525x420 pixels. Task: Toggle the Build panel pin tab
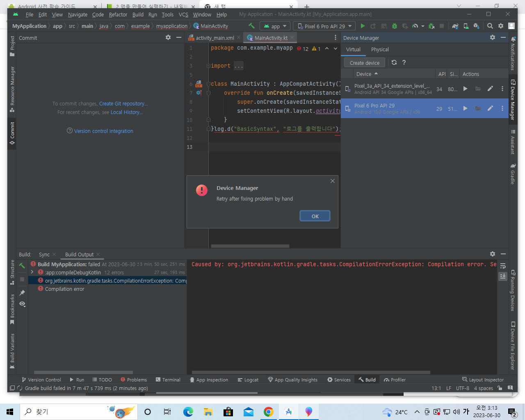pos(22,293)
